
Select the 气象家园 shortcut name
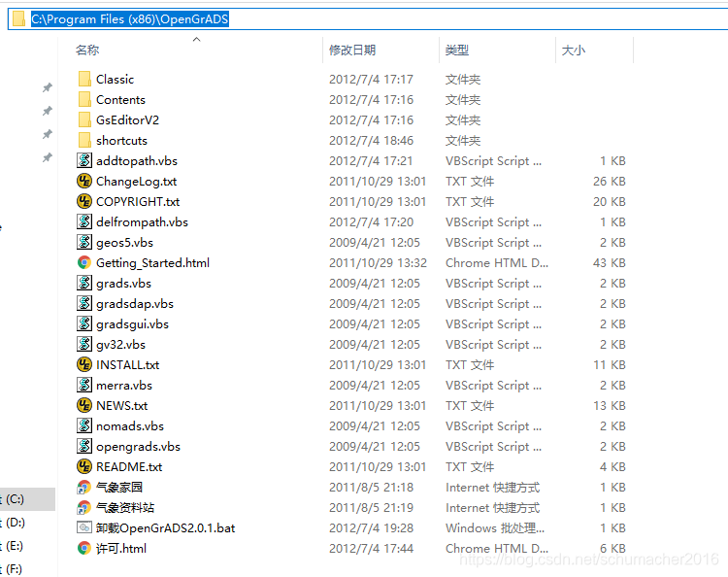[x=119, y=488]
